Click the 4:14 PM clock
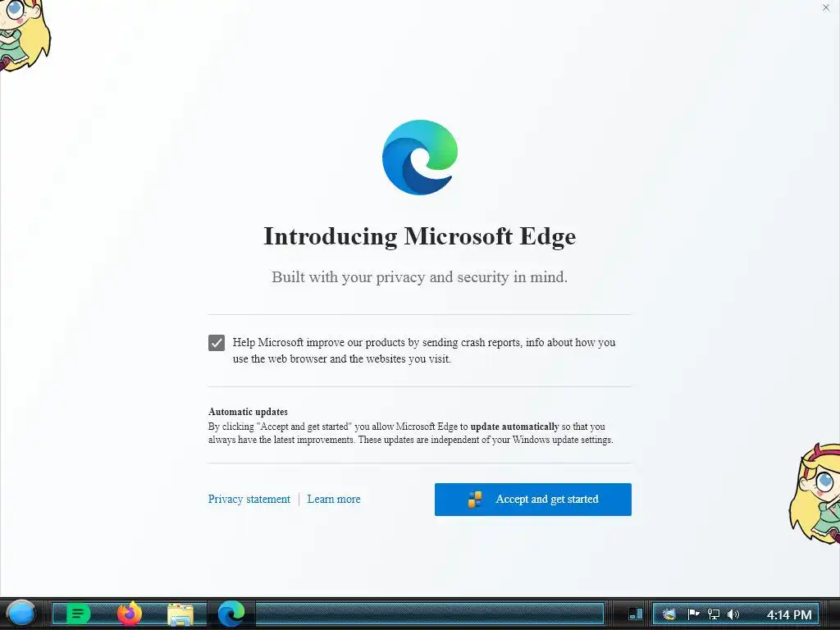 789,615
